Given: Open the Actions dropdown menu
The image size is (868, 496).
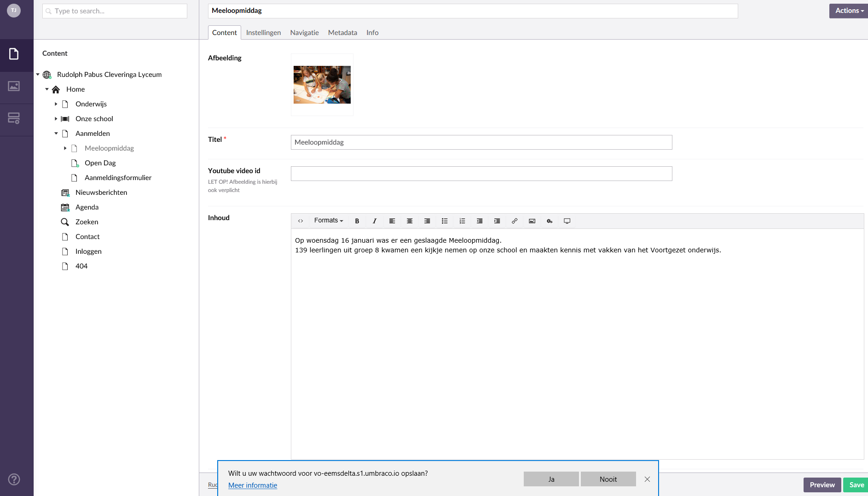Looking at the screenshot, I should (x=849, y=11).
